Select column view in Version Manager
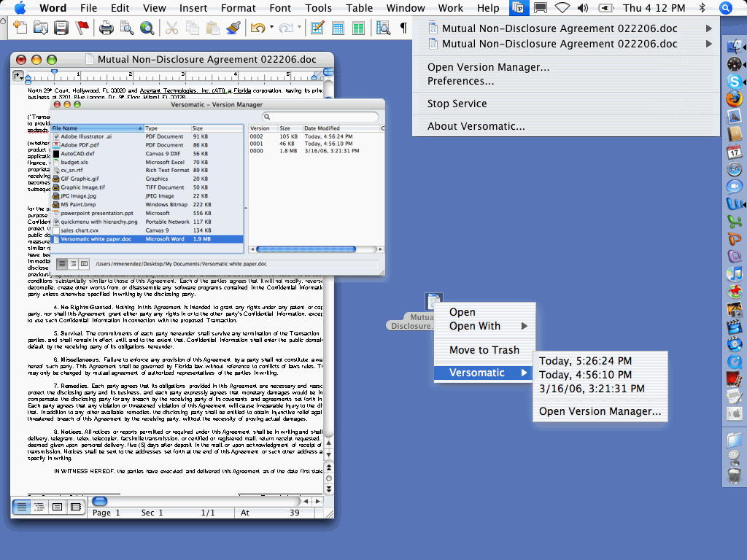The image size is (747, 560). click(85, 264)
